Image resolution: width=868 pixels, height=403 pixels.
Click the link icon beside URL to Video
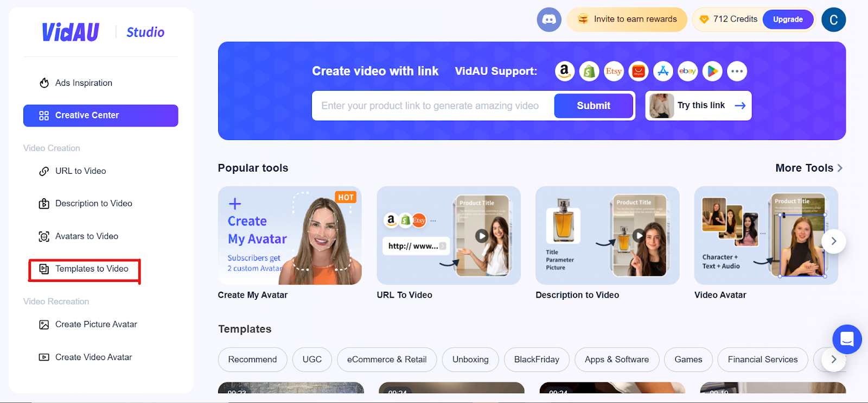click(x=44, y=171)
